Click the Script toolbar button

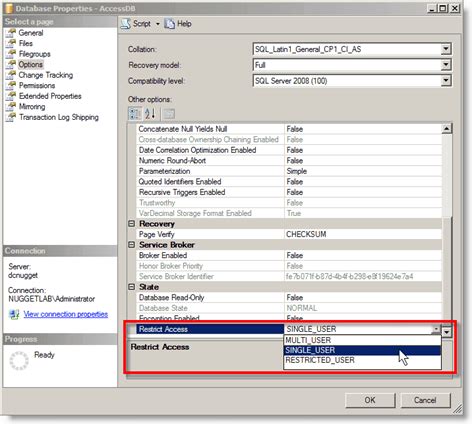coord(136,24)
